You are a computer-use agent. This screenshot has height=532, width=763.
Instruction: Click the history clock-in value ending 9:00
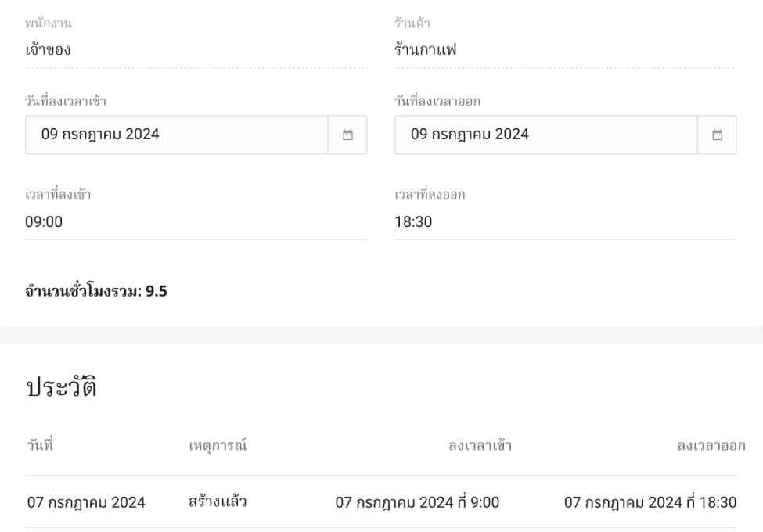point(417,502)
